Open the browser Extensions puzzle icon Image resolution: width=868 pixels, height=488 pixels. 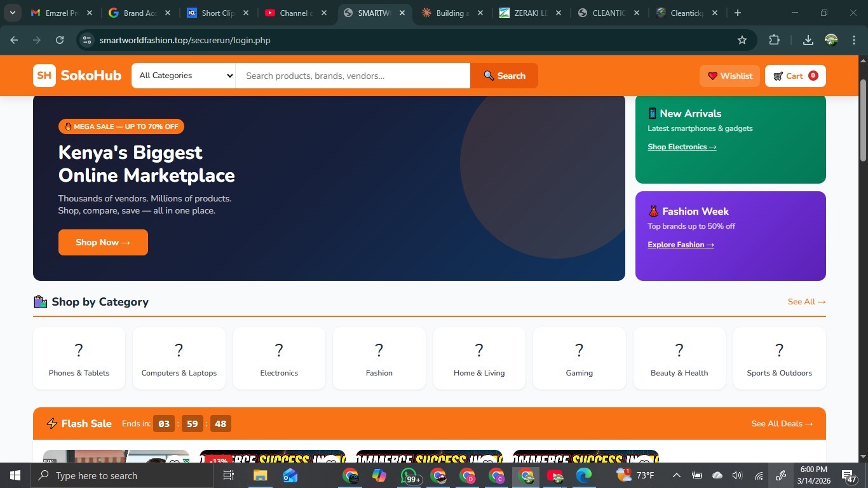point(774,40)
